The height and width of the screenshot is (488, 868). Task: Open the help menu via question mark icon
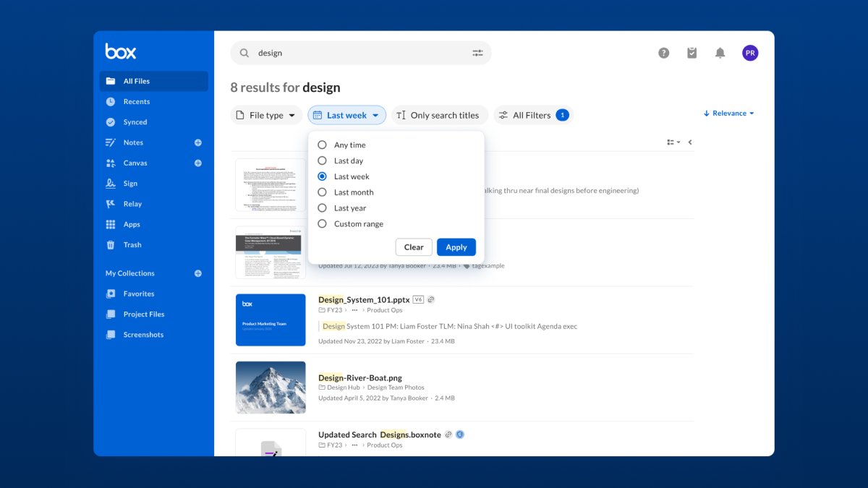[x=663, y=52]
